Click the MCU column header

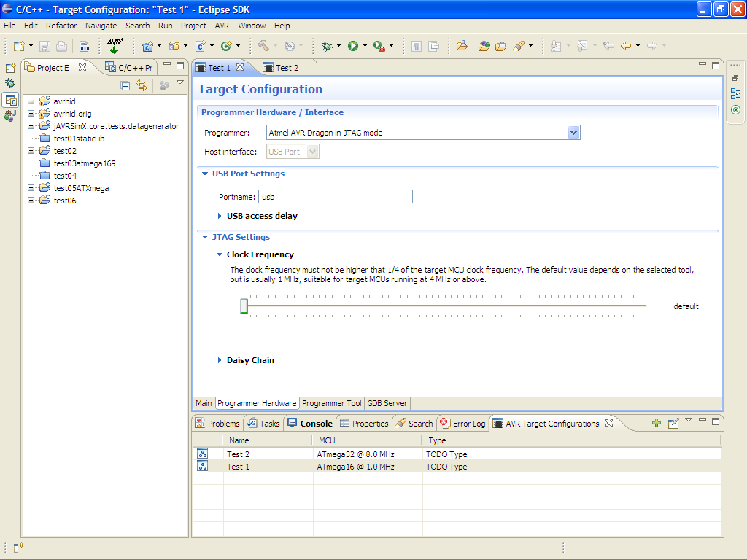point(367,440)
